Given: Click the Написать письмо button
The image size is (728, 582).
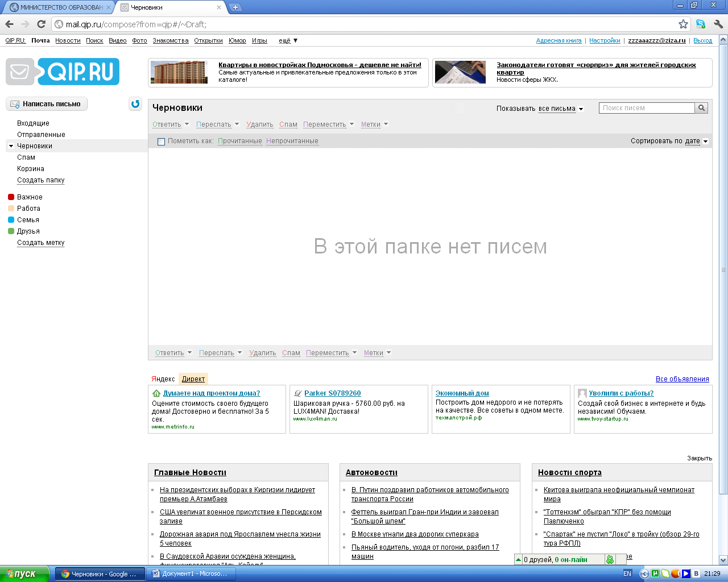Looking at the screenshot, I should (x=47, y=104).
